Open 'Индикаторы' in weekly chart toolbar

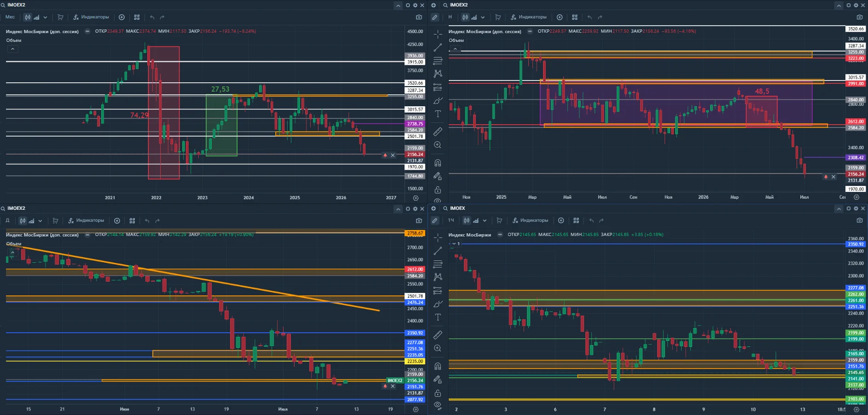(x=529, y=17)
